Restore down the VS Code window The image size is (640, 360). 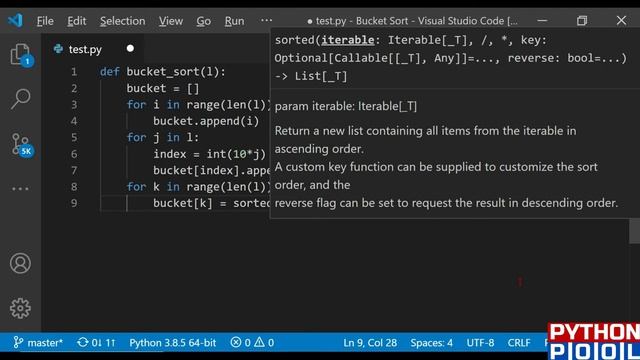point(582,20)
